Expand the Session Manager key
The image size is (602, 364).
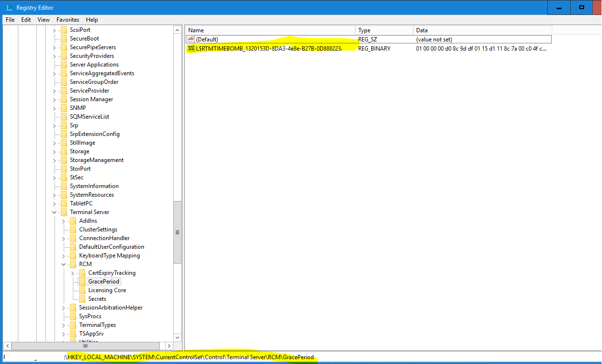(54, 99)
